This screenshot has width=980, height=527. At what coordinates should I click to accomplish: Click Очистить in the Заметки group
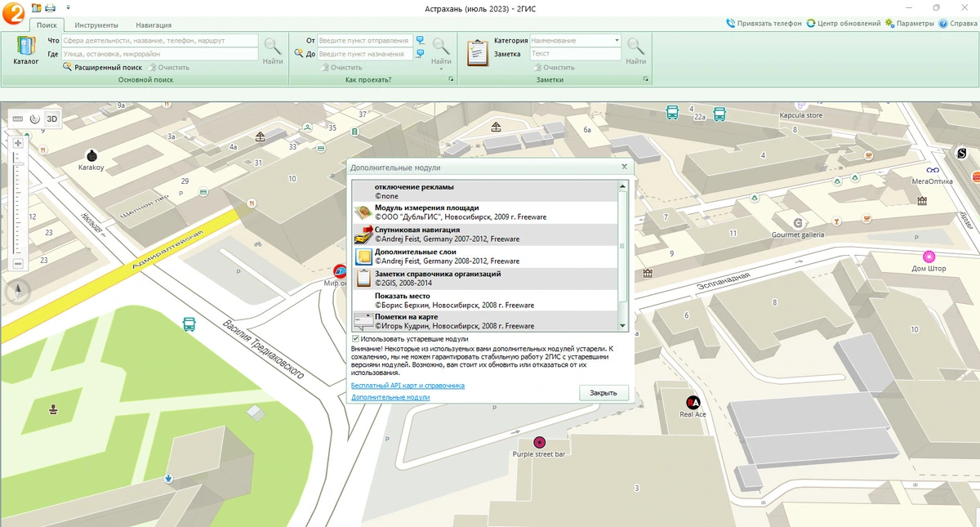pyautogui.click(x=553, y=67)
